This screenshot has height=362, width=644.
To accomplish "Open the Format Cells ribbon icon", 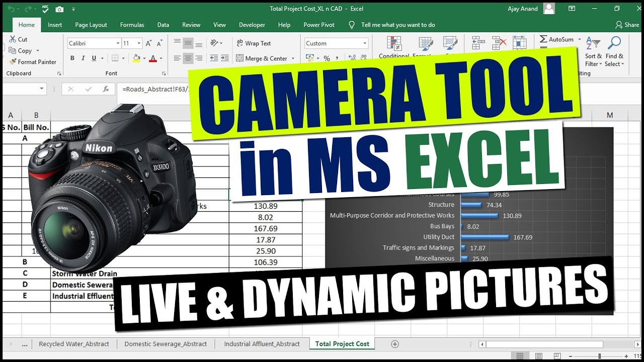I will tap(519, 43).
